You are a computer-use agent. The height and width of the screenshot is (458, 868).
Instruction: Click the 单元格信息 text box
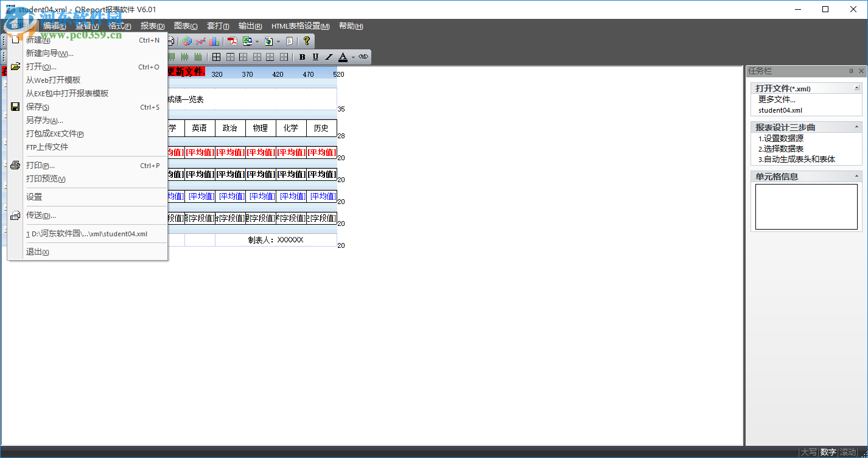pos(807,206)
